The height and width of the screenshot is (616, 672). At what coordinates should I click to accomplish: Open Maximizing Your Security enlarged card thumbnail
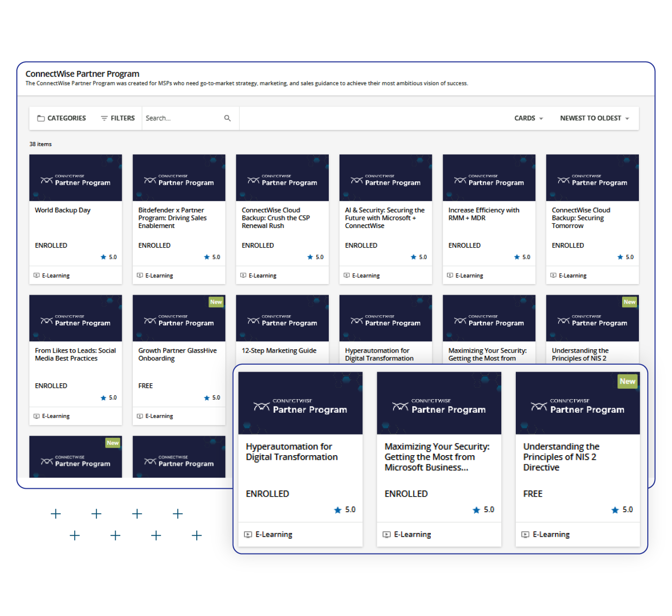click(439, 403)
